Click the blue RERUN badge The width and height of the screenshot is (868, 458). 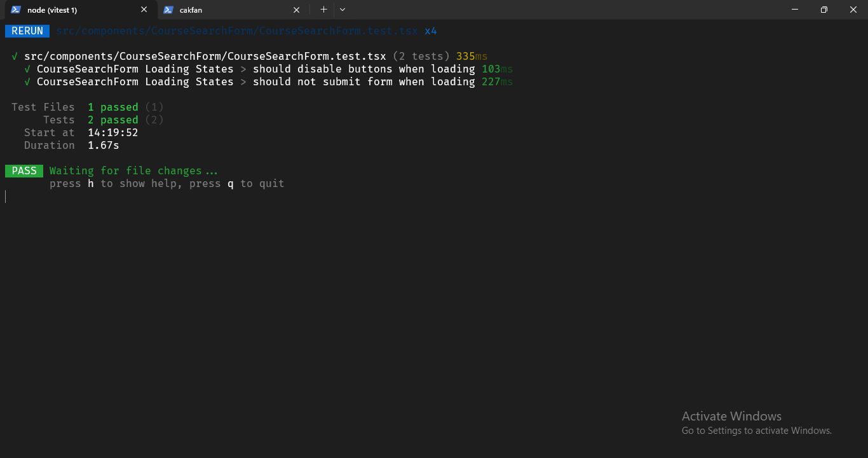tap(27, 31)
